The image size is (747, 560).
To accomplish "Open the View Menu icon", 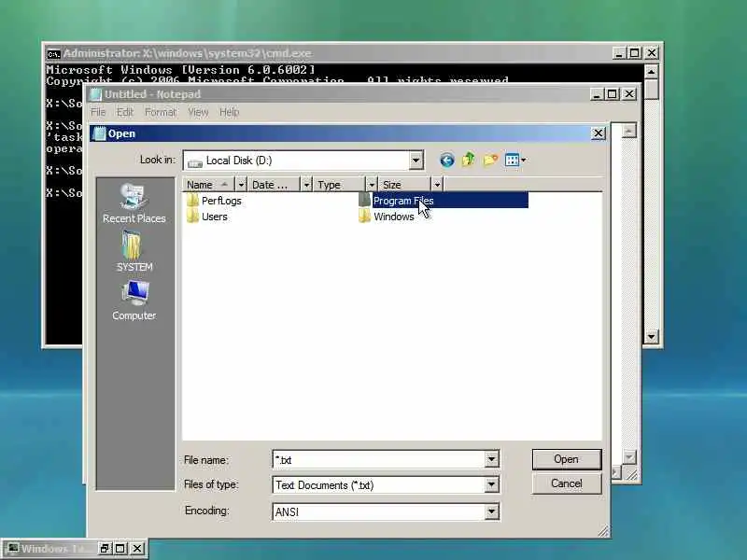I will click(x=515, y=160).
